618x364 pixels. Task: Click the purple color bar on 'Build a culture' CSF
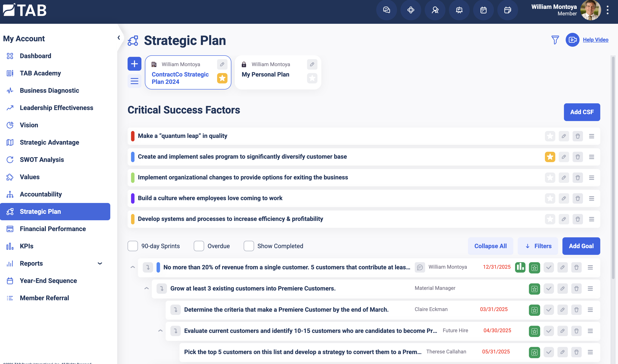coord(133,198)
